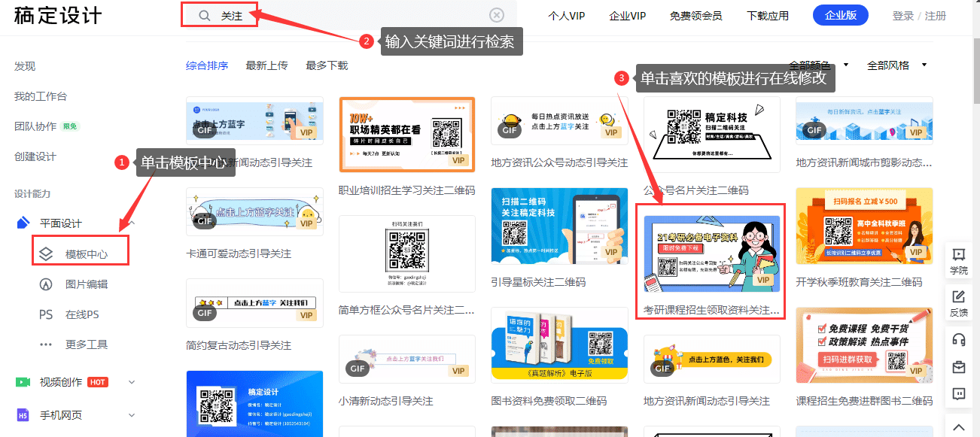Click the 注册 register link
980x437 pixels.
tap(936, 16)
